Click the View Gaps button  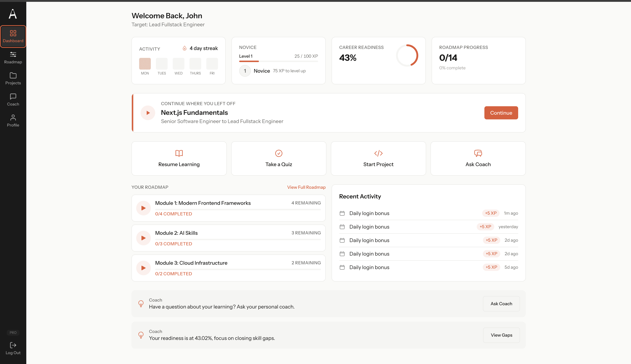pos(501,335)
